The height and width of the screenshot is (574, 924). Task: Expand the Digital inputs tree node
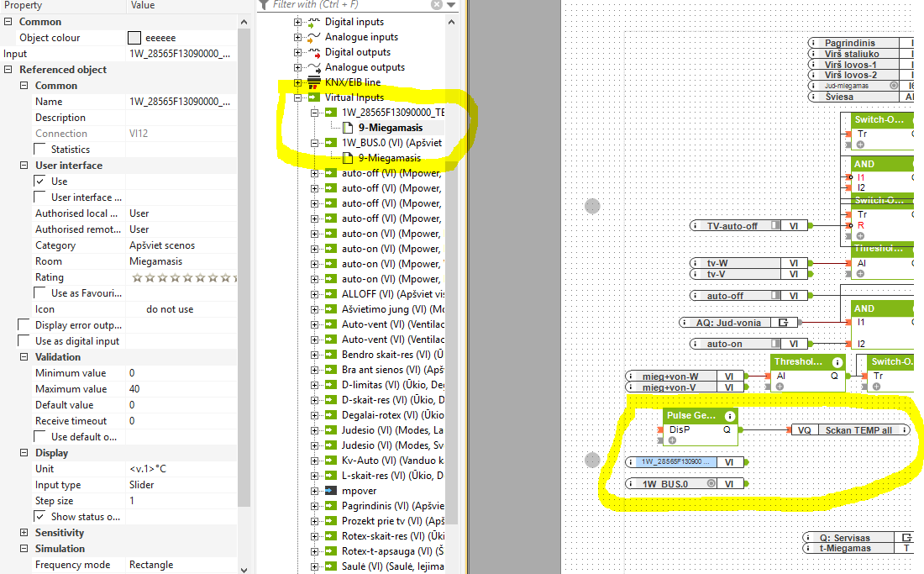coord(297,23)
